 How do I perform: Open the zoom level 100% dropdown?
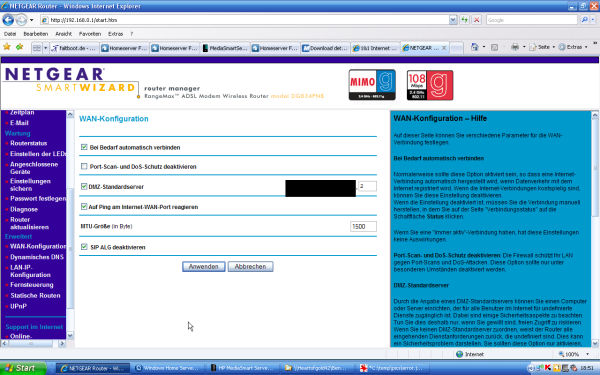click(574, 354)
